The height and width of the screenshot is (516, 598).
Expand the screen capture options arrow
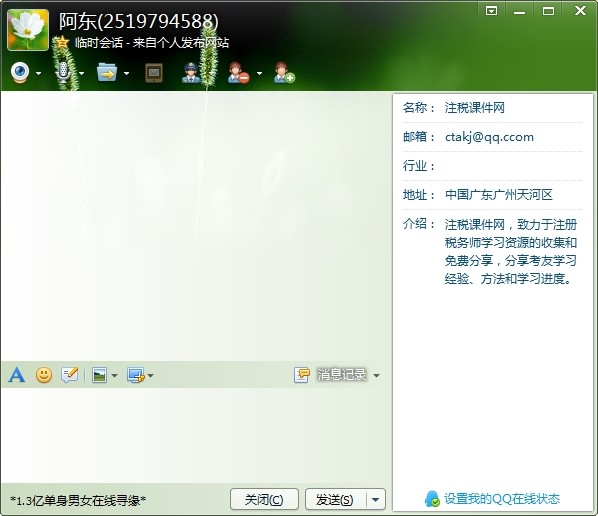(x=151, y=376)
